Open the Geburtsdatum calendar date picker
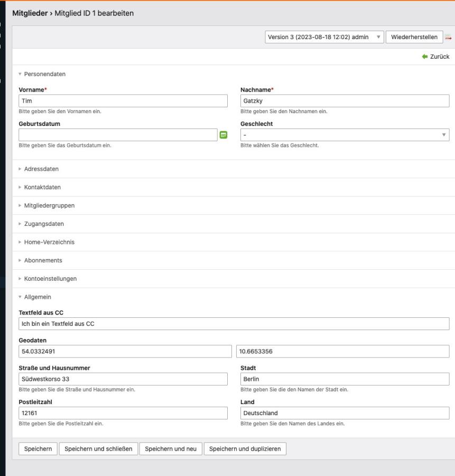This screenshot has height=476, width=455. (x=224, y=135)
